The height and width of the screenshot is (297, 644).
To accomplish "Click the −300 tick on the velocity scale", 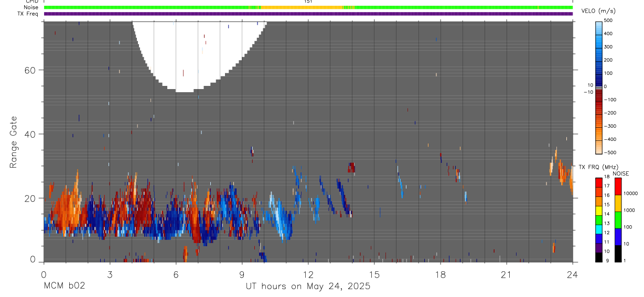I will tap(609, 126).
